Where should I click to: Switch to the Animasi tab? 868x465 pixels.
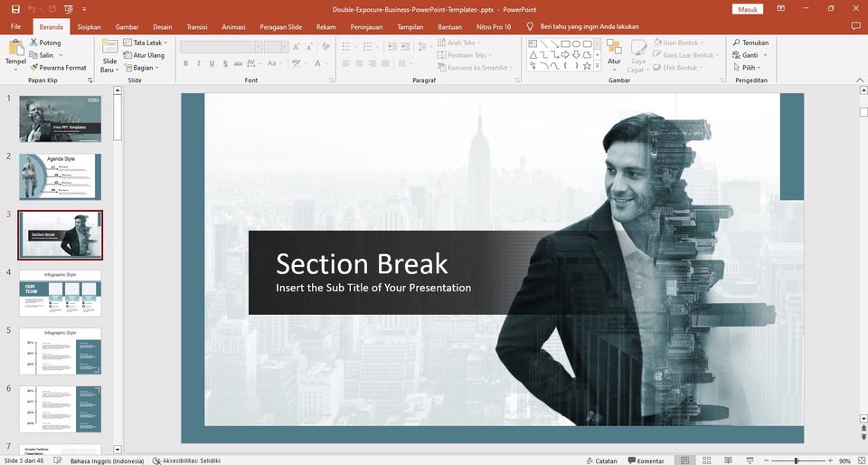pyautogui.click(x=233, y=26)
